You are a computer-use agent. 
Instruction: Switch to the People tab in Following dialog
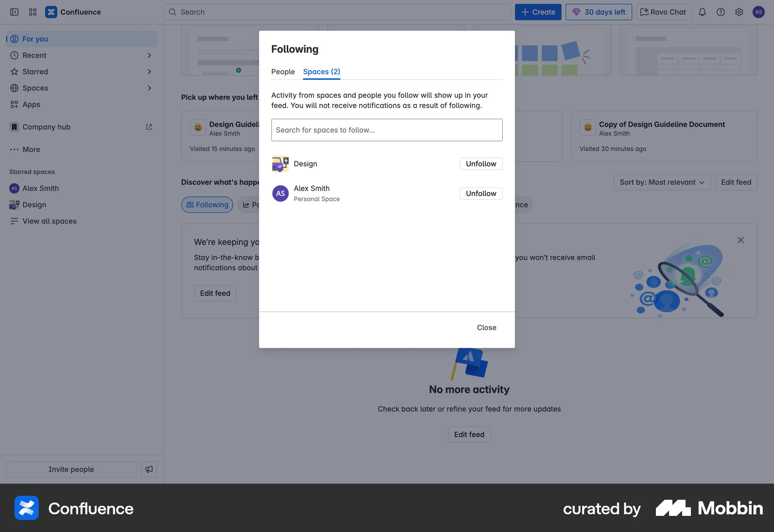point(283,72)
